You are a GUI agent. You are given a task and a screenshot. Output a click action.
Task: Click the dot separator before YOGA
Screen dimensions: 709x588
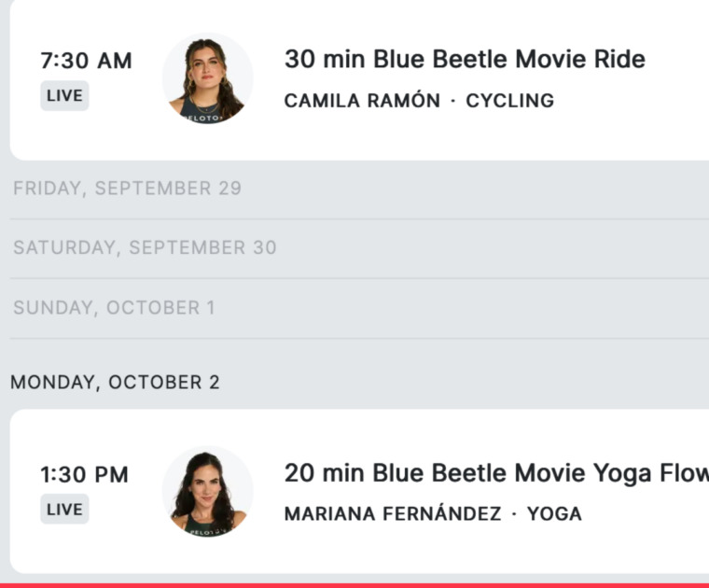pyautogui.click(x=514, y=514)
